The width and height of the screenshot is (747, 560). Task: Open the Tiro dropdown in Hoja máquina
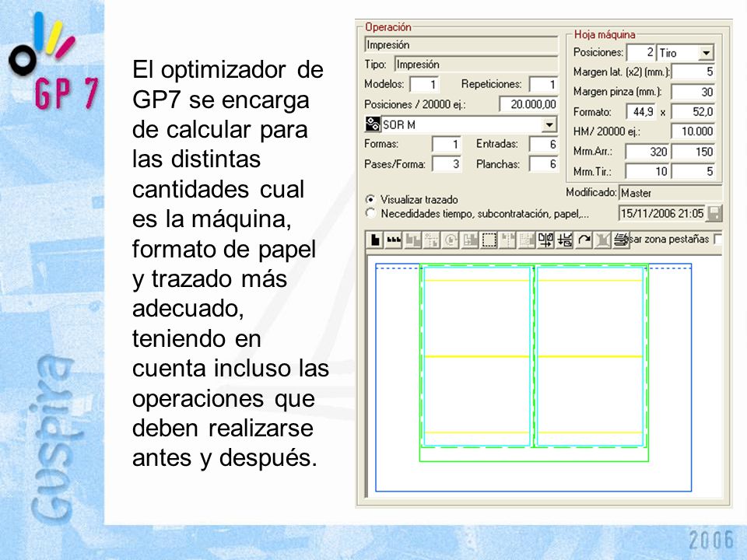click(x=706, y=52)
